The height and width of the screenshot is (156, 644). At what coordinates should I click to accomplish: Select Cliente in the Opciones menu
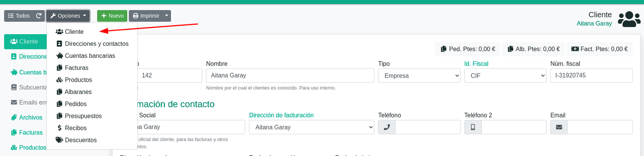pos(92,31)
